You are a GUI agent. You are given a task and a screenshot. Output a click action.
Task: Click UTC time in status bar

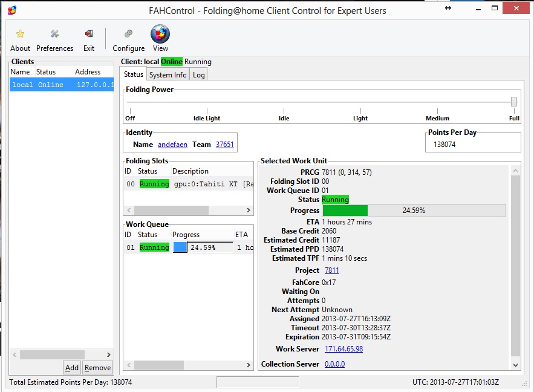[x=455, y=382]
